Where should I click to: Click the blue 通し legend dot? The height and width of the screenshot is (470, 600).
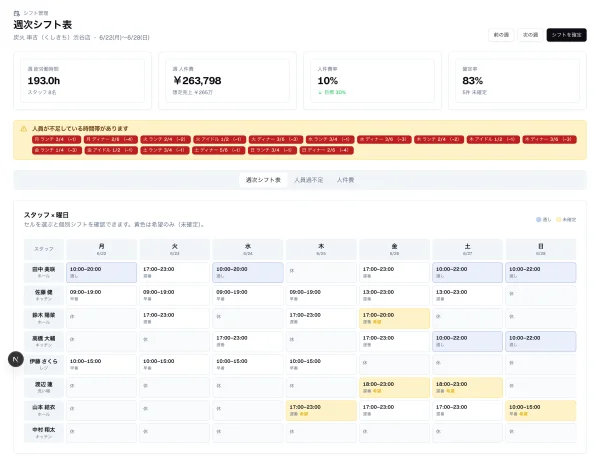coord(538,220)
